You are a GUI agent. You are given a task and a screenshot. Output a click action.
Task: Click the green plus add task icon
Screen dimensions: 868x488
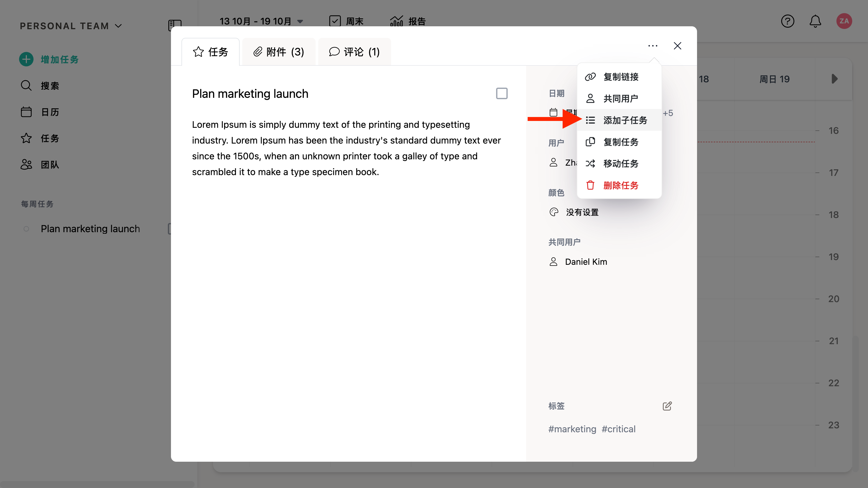point(26,59)
